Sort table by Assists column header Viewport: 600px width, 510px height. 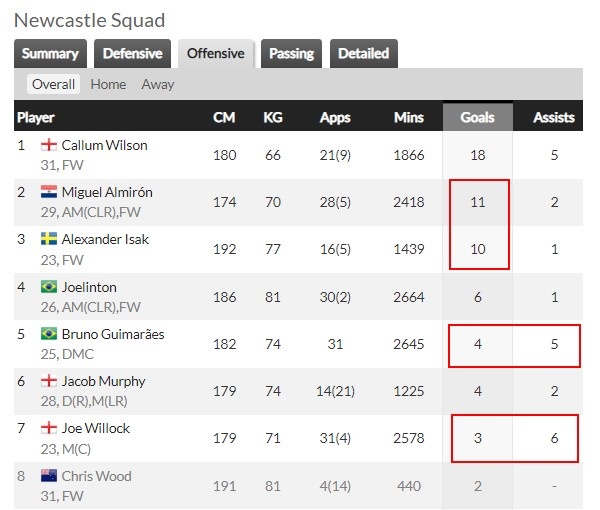point(554,117)
